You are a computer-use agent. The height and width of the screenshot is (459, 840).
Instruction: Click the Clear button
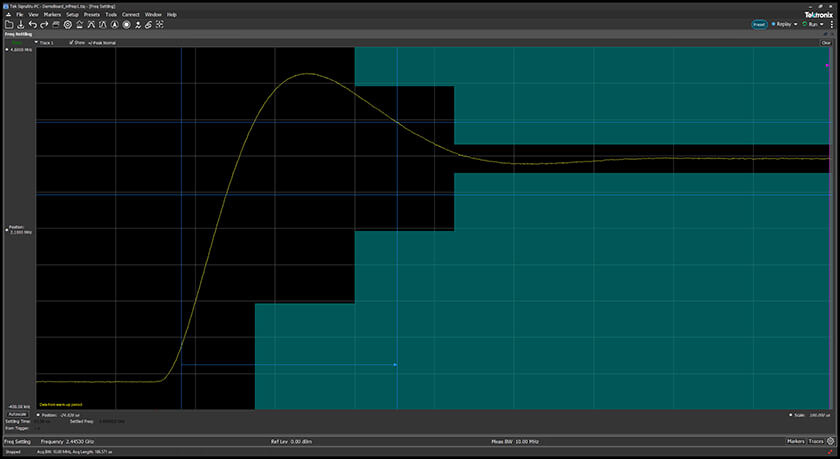(x=826, y=43)
